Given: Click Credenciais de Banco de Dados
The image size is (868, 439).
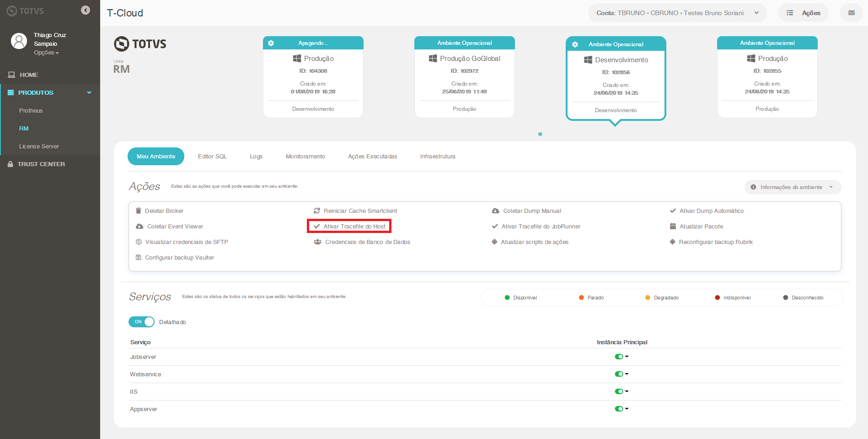Looking at the screenshot, I should [x=362, y=242].
